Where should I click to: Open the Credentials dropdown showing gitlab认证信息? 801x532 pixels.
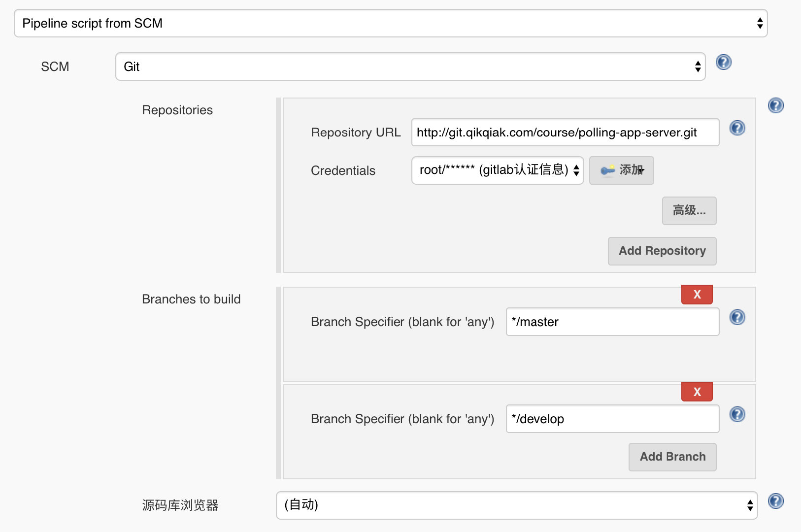click(497, 170)
